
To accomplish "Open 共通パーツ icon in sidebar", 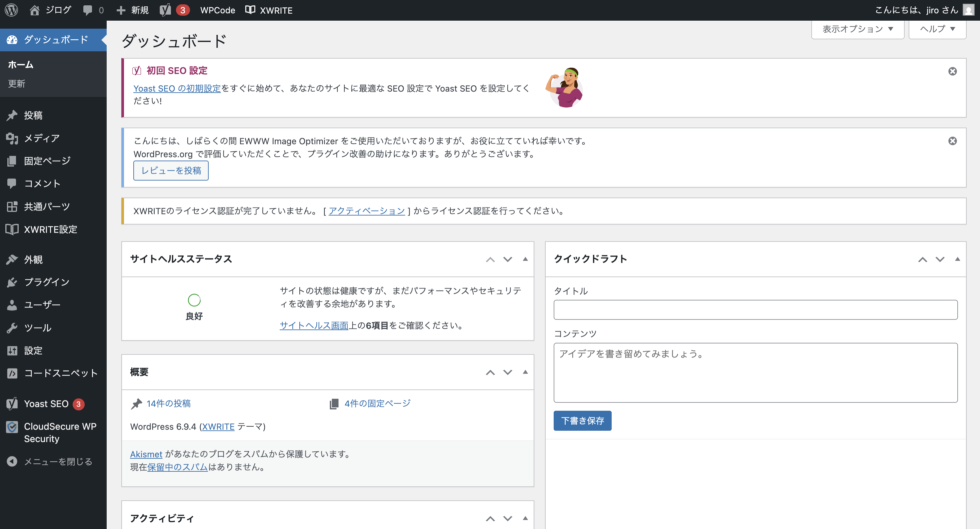I will tap(12, 207).
